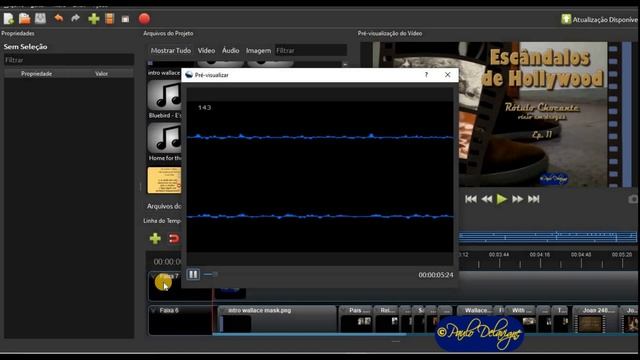Jump to end of video preview
Screen dimensions: 640x360
click(x=533, y=199)
